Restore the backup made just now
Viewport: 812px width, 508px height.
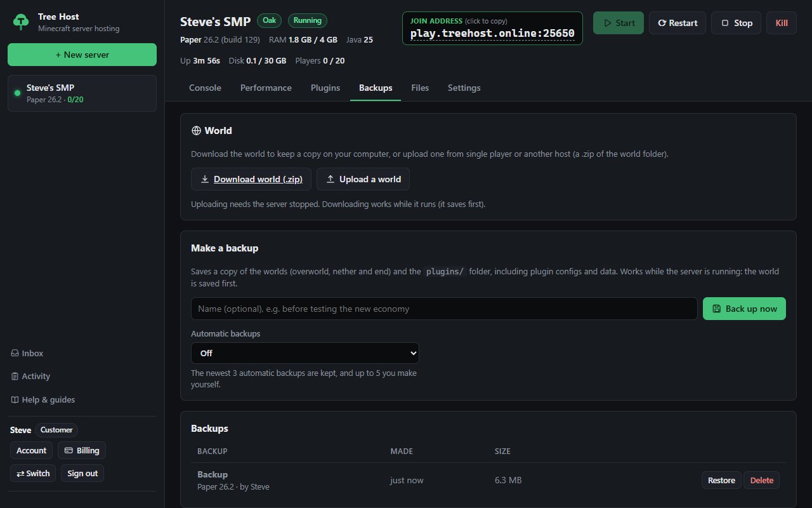(x=721, y=480)
